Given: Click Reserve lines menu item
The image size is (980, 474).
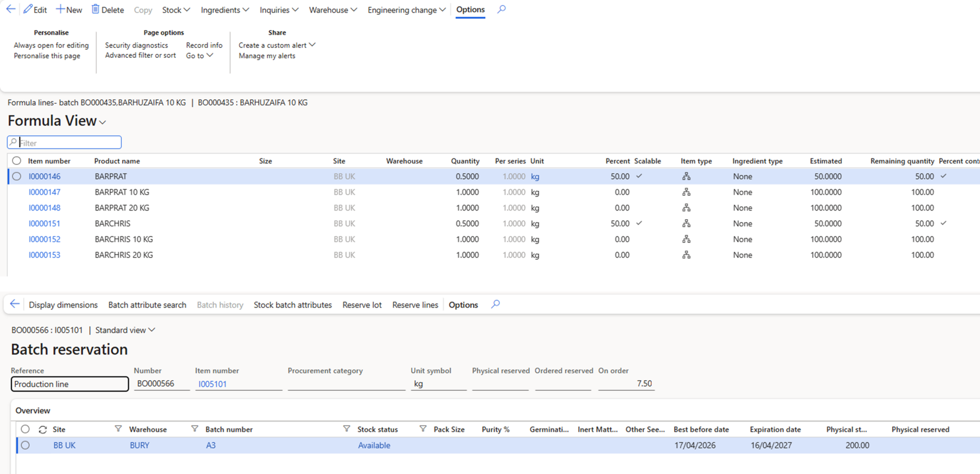Looking at the screenshot, I should click(415, 305).
